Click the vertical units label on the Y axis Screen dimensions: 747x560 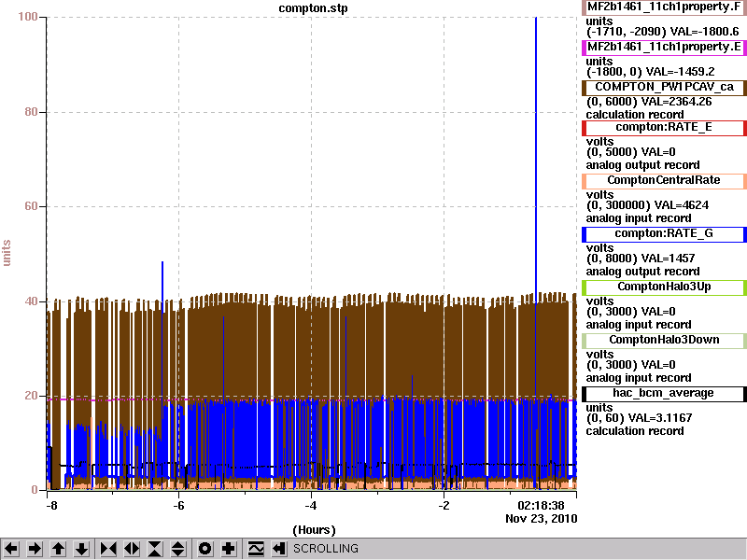pos(7,253)
